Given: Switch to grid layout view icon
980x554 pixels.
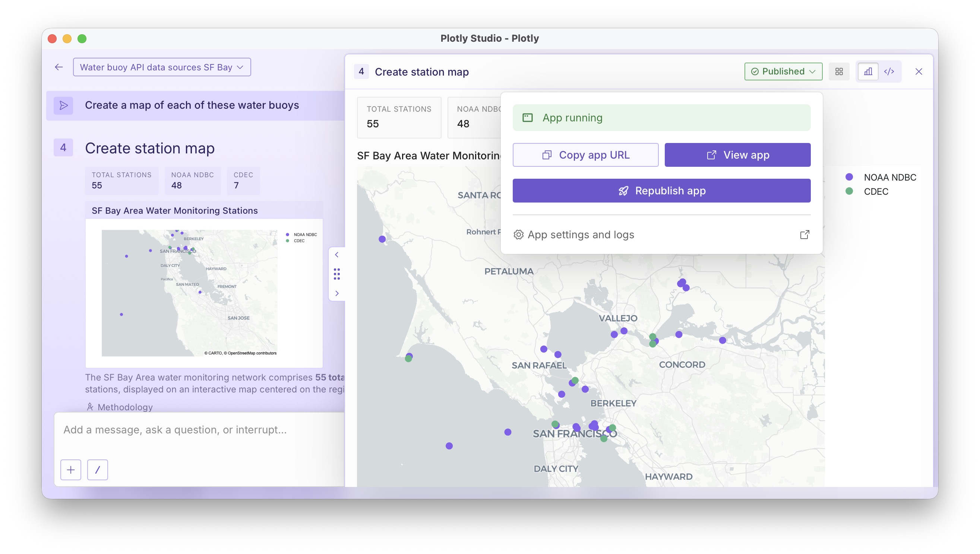Looking at the screenshot, I should [x=839, y=71].
